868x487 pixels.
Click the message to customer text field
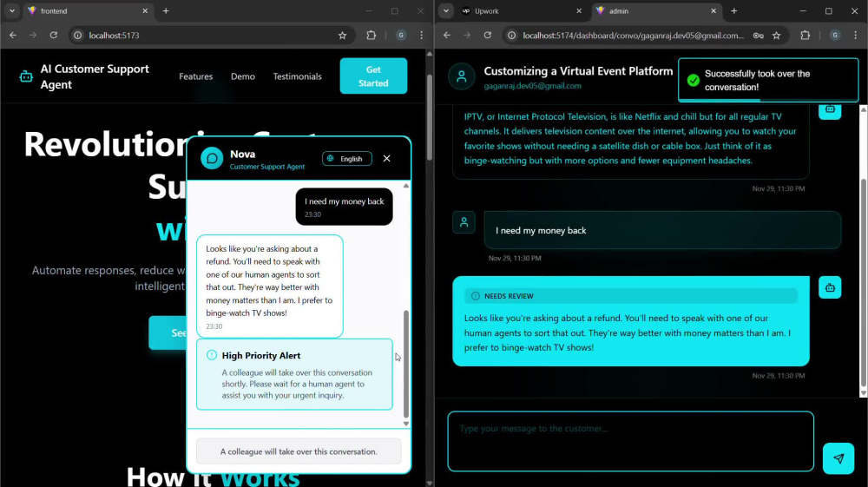point(630,441)
